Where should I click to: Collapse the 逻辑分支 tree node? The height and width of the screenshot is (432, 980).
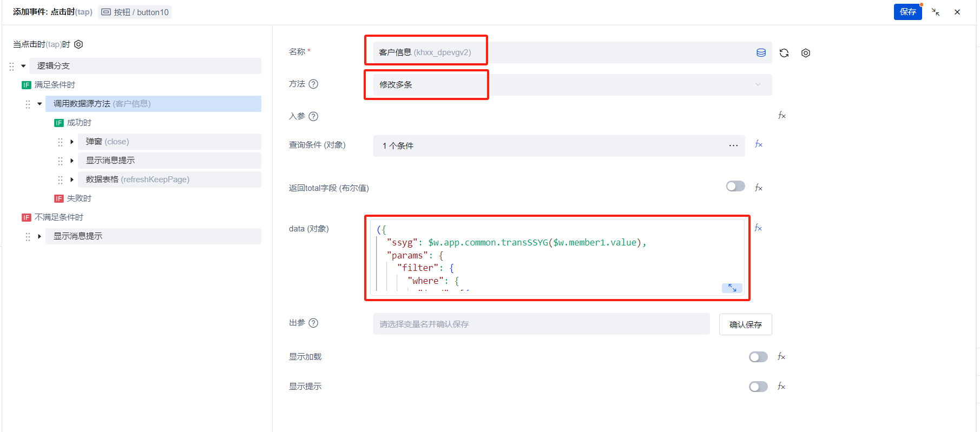pyautogui.click(x=23, y=66)
